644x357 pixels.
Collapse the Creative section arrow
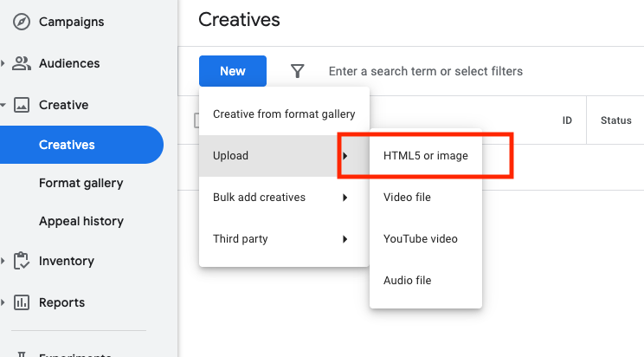pyautogui.click(x=4, y=105)
